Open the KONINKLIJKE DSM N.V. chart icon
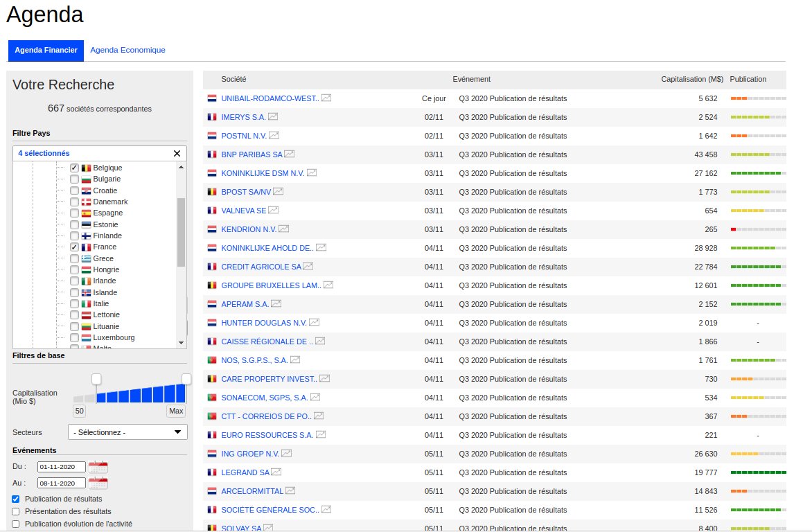 (x=312, y=172)
